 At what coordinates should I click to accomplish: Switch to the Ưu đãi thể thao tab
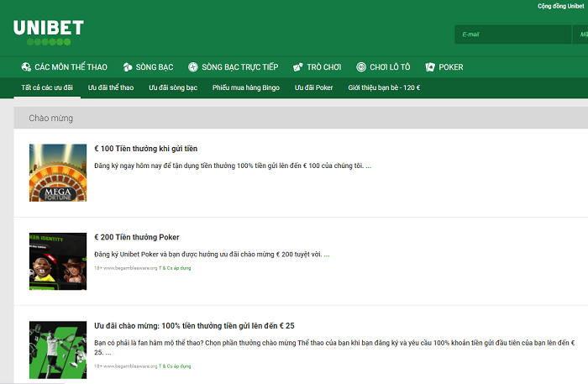click(111, 87)
